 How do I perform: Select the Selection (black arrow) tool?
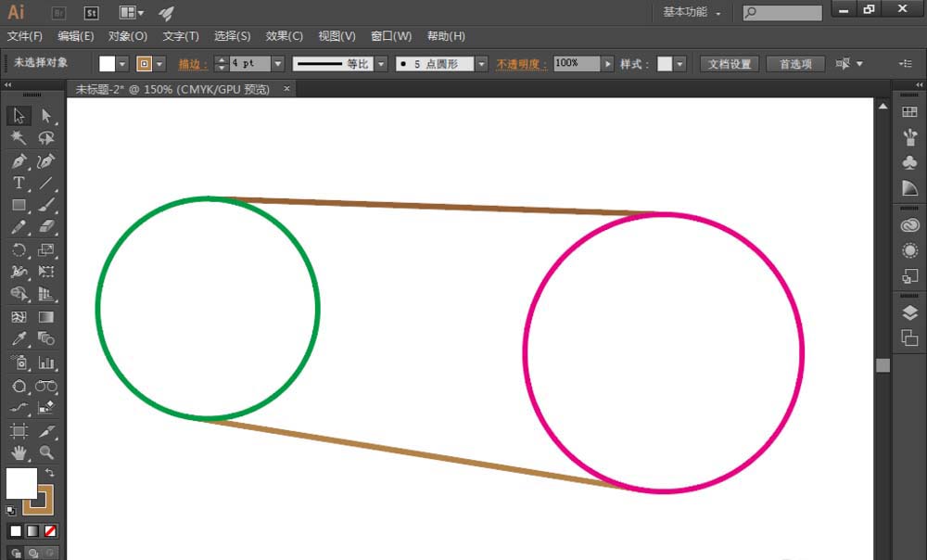[19, 115]
